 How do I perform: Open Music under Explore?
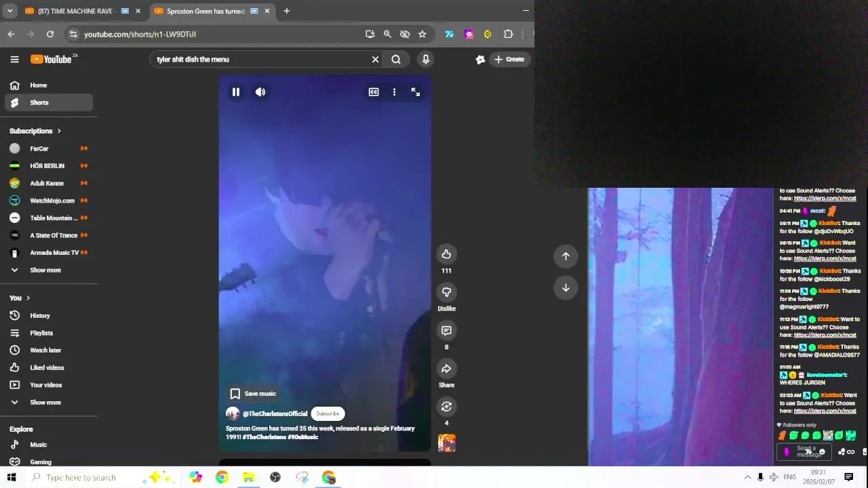pyautogui.click(x=48, y=445)
